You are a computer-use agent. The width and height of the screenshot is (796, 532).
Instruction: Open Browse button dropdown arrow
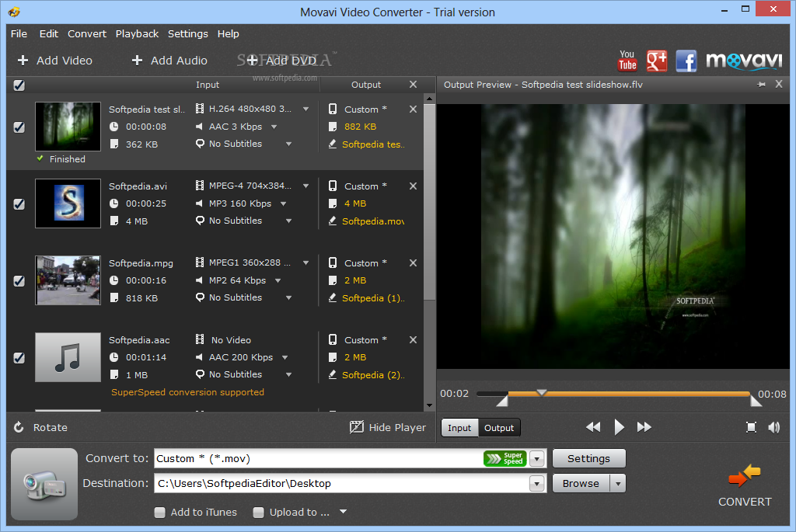coord(618,483)
